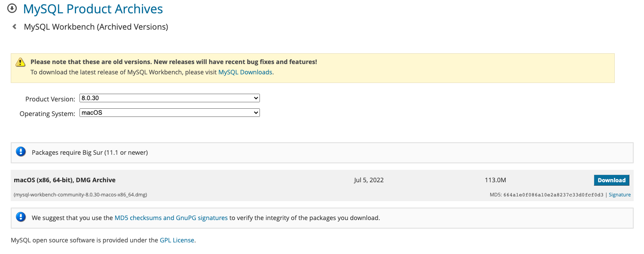This screenshot has height=254, width=644.
Task: Open the Product Version dropdown
Action: 170,98
